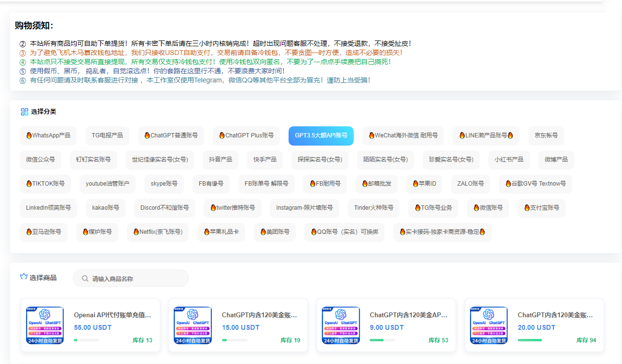Open the TIKTOK账号 category
Image resolution: width=622 pixels, height=364 pixels.
pyautogui.click(x=45, y=184)
